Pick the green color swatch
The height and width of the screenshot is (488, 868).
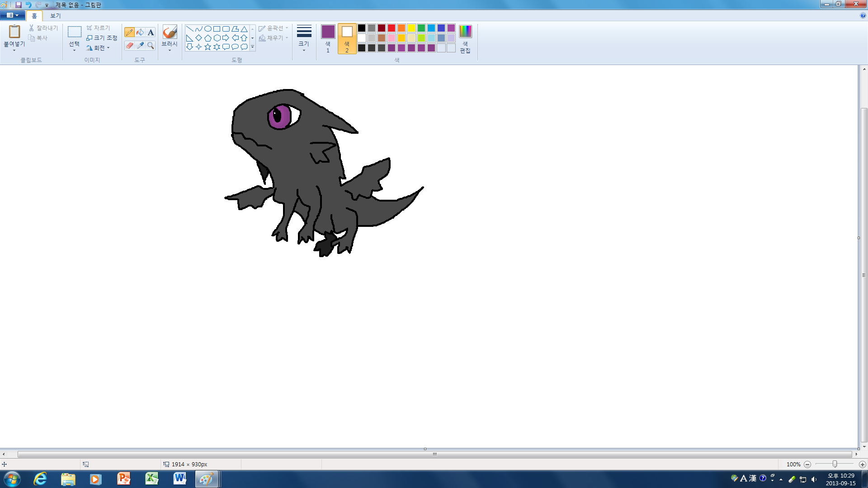[x=421, y=28]
